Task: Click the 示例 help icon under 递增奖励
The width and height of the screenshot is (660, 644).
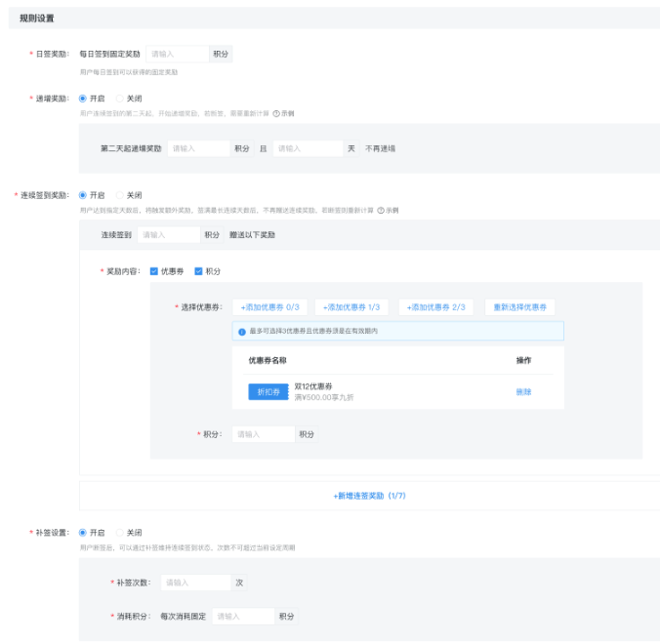Action: tap(276, 113)
